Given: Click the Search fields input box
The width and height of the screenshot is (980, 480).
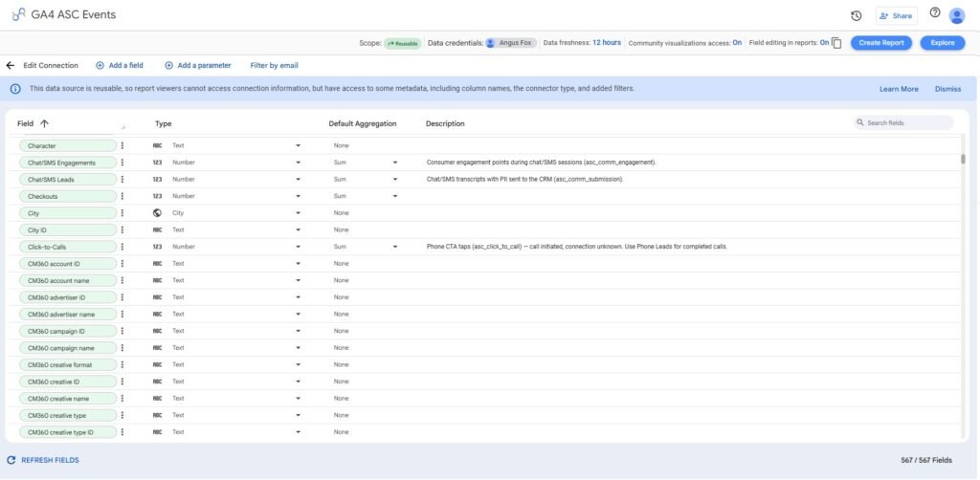Looking at the screenshot, I should (x=903, y=123).
